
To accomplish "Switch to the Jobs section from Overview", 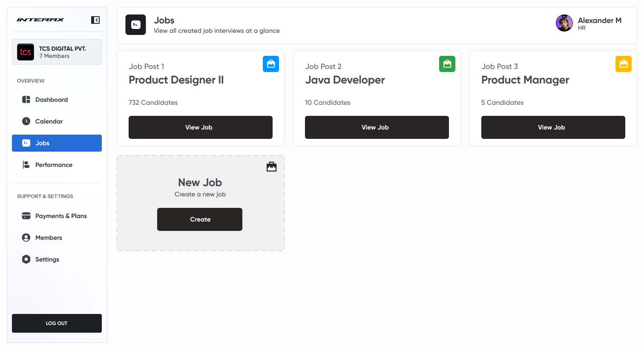I will [x=57, y=143].
